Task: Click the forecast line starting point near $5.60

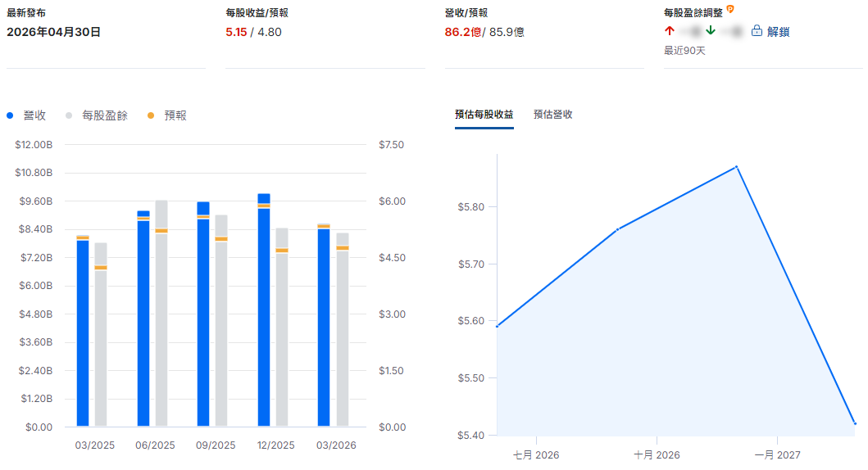Action: pyautogui.click(x=497, y=326)
